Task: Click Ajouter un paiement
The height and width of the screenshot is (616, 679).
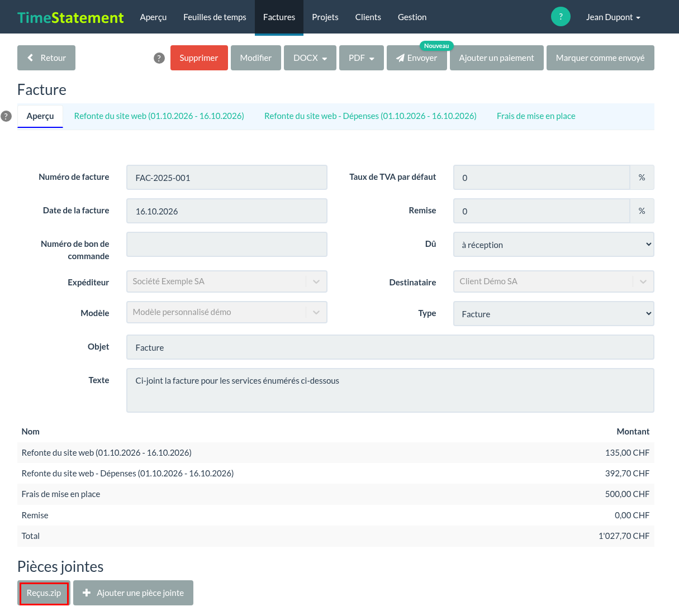Action: (x=497, y=58)
